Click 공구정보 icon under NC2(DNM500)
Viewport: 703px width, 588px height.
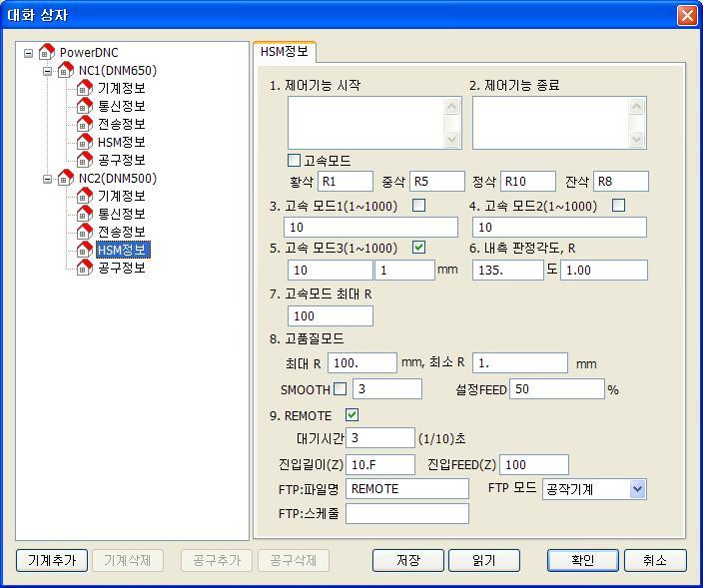pos(84,268)
